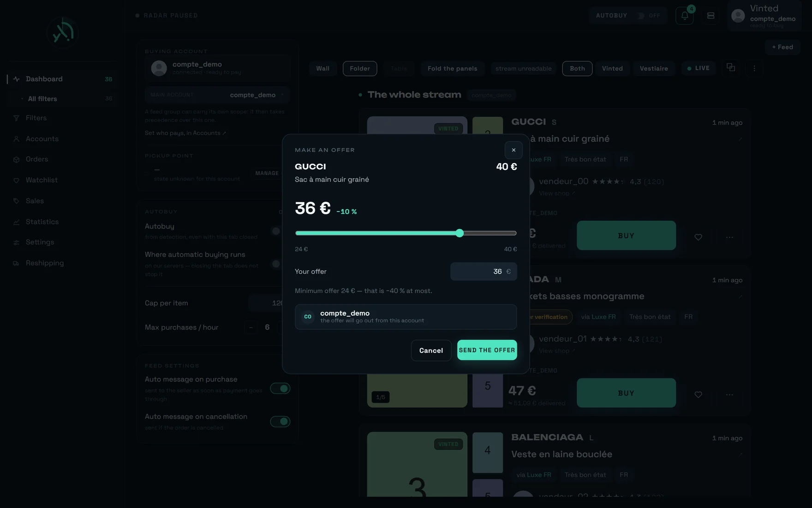The image size is (812, 508).
Task: Open the Vinted compte_demo profile menu
Action: 764,16
